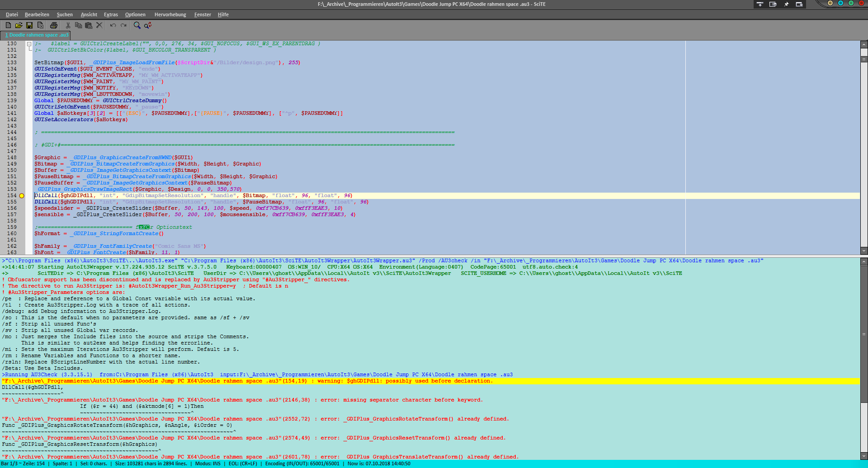Screen dimensions: 868x468
Task: Collapse the fold marker at line 130
Action: tap(29, 44)
